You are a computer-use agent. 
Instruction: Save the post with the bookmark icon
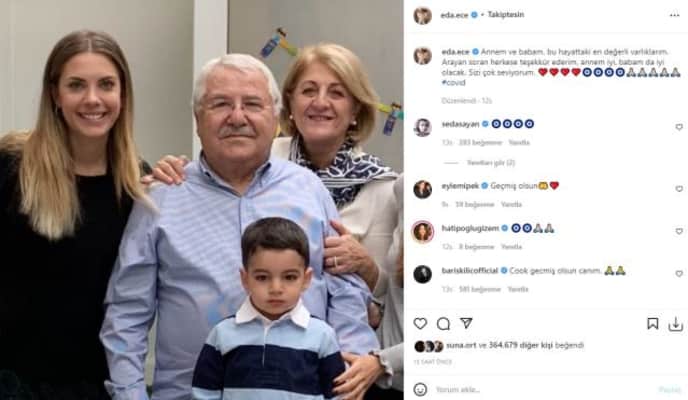[x=652, y=324]
